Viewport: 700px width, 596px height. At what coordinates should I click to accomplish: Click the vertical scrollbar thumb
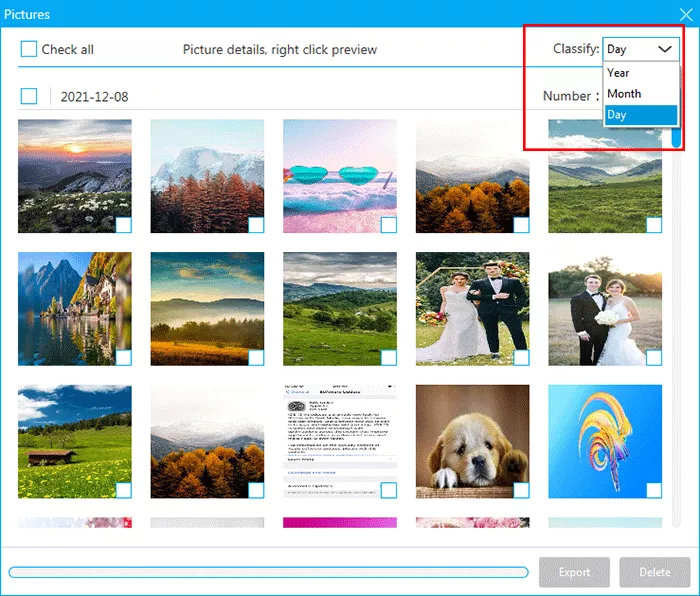676,136
